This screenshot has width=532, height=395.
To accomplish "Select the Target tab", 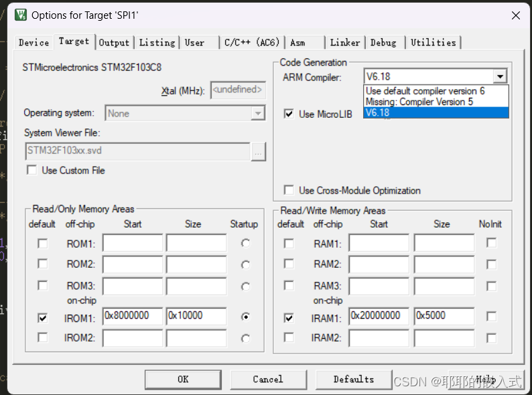I will pos(74,42).
